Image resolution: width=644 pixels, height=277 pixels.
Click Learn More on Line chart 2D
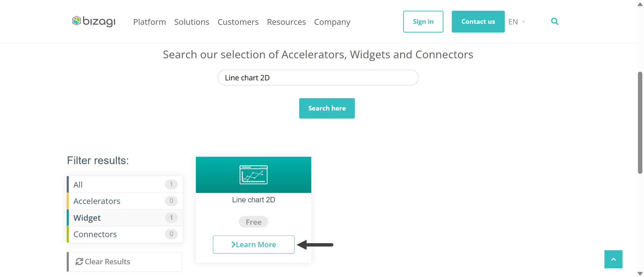254,245
